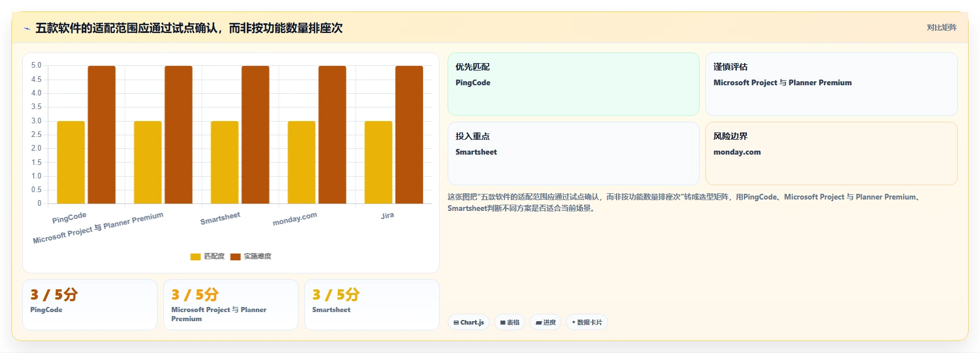Click the 表格 tag chip
The width and height of the screenshot is (980, 353).
(x=510, y=322)
